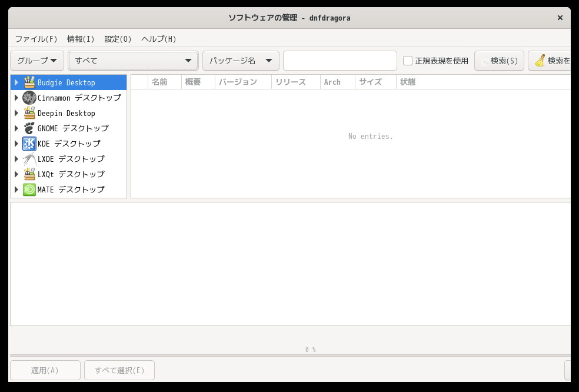Image resolution: width=579 pixels, height=392 pixels.
Task: Click the 概要 column header
Action: 198,82
